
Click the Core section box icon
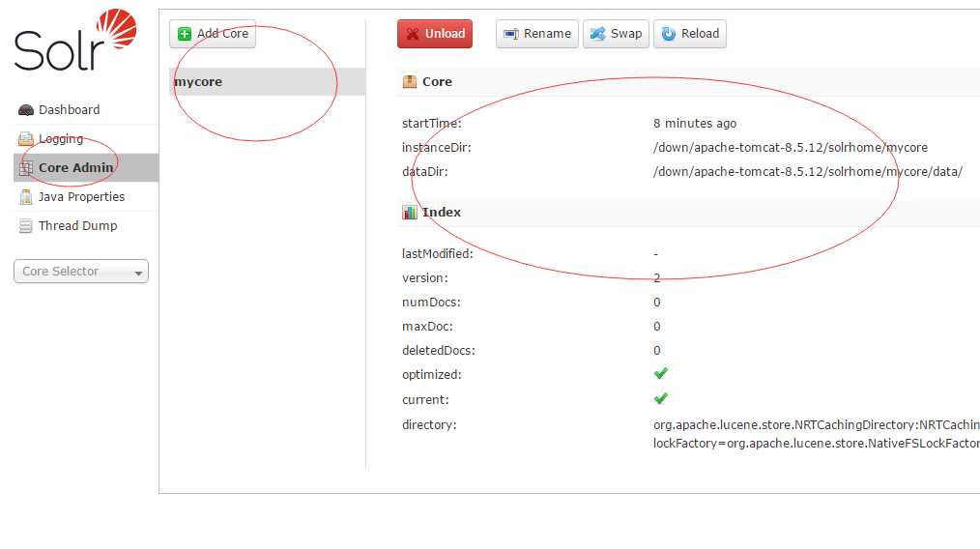coord(410,82)
